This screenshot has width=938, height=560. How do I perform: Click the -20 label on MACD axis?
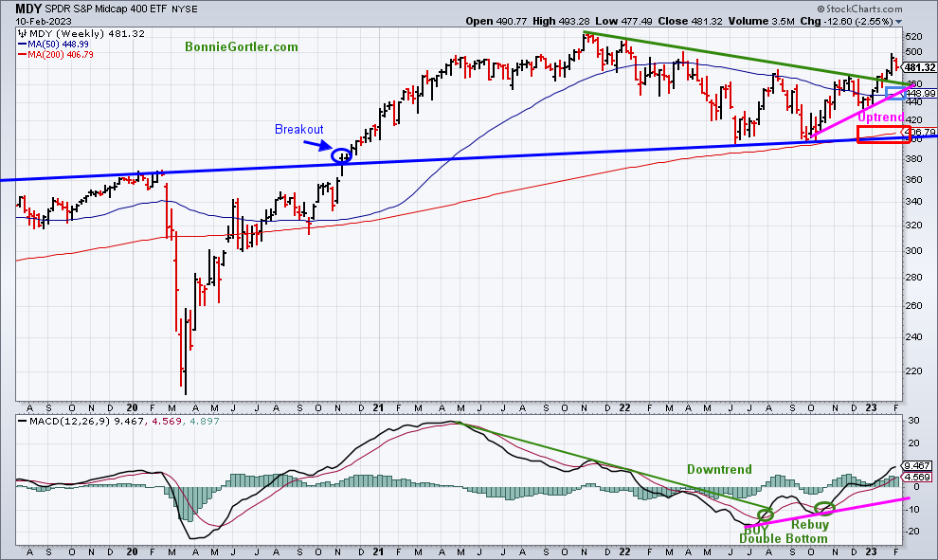[911, 532]
